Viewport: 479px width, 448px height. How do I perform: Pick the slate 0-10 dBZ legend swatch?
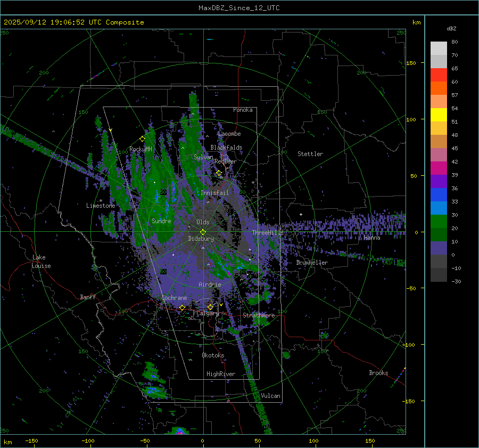tap(439, 248)
